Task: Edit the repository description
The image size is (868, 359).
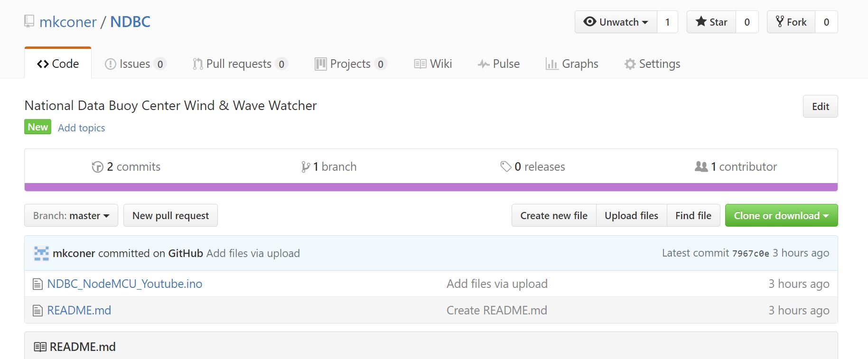Action: (x=820, y=106)
